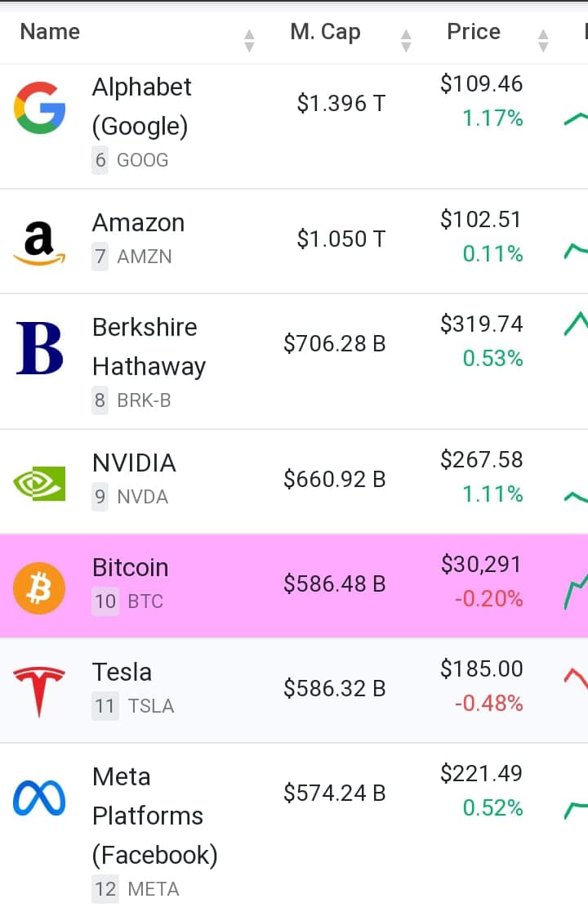Screen dimensions: 588x912
Task: Sort by Price column arrows
Action: [543, 40]
